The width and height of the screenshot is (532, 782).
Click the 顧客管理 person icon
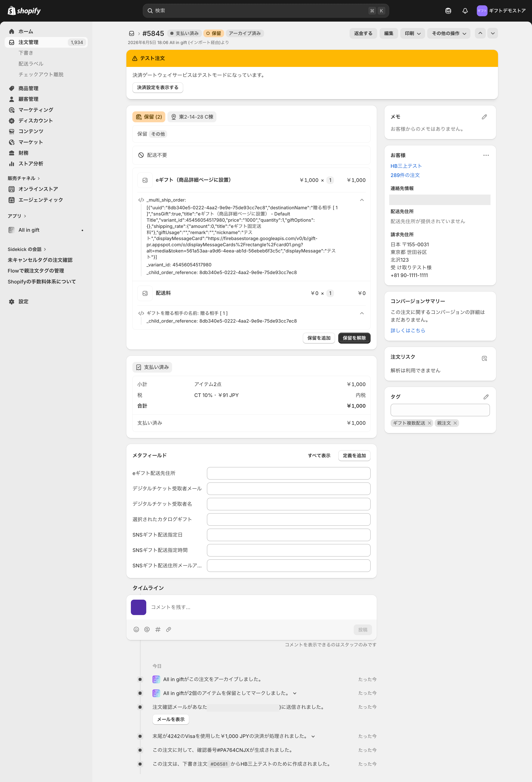tap(12, 99)
